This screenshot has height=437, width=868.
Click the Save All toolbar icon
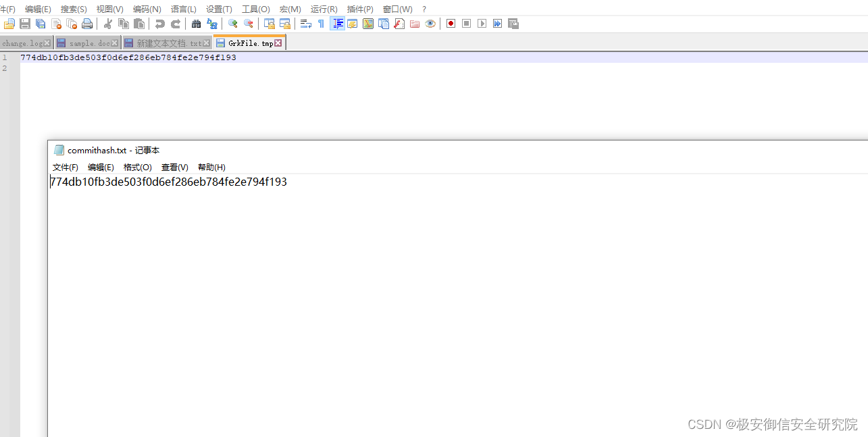pos(41,24)
